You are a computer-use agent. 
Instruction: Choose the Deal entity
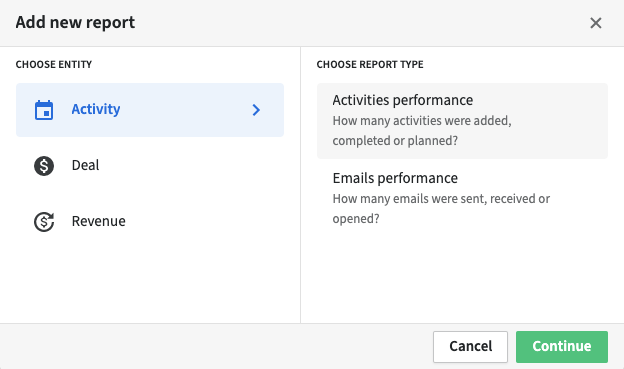point(150,166)
